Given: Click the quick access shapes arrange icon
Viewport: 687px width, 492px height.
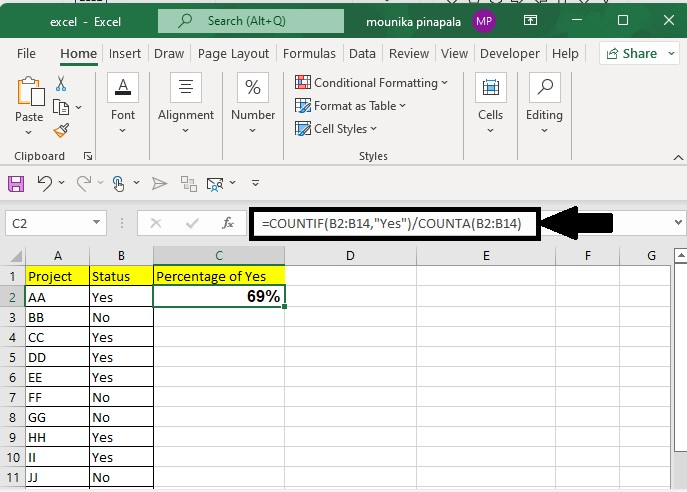Looking at the screenshot, I should tap(189, 184).
